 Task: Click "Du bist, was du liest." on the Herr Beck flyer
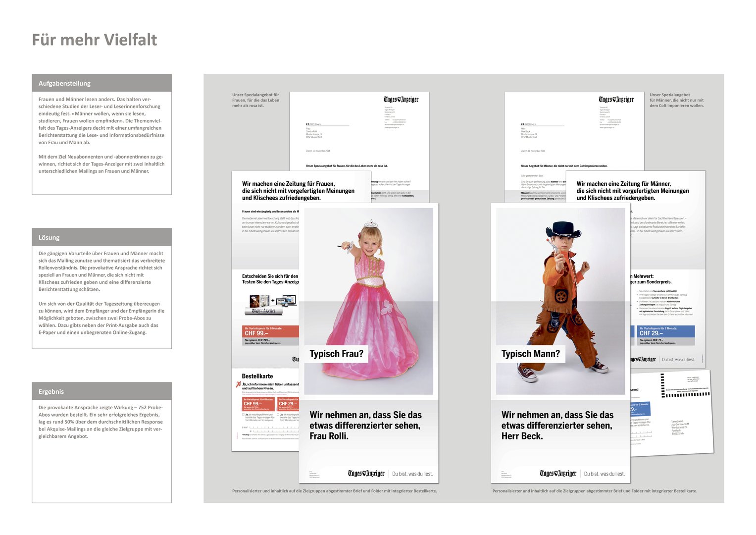click(x=605, y=474)
